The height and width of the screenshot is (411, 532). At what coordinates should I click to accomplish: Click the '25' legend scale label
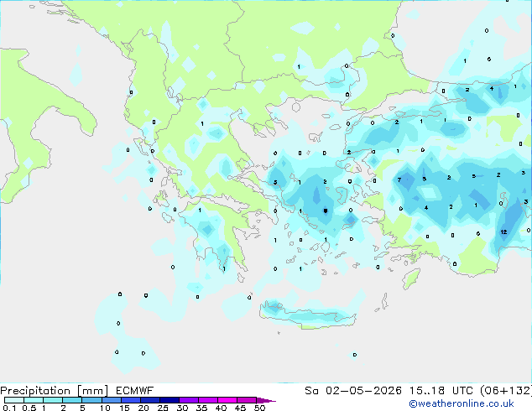click(x=163, y=408)
